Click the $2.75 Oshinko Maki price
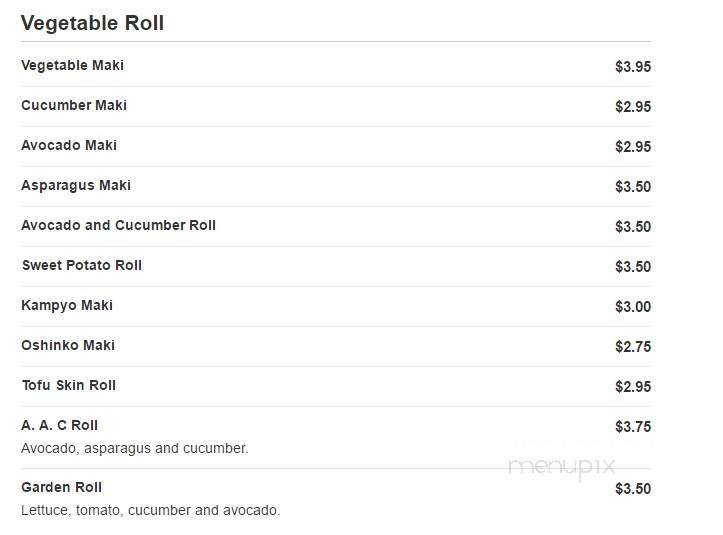Image resolution: width=723 pixels, height=535 pixels. [633, 347]
